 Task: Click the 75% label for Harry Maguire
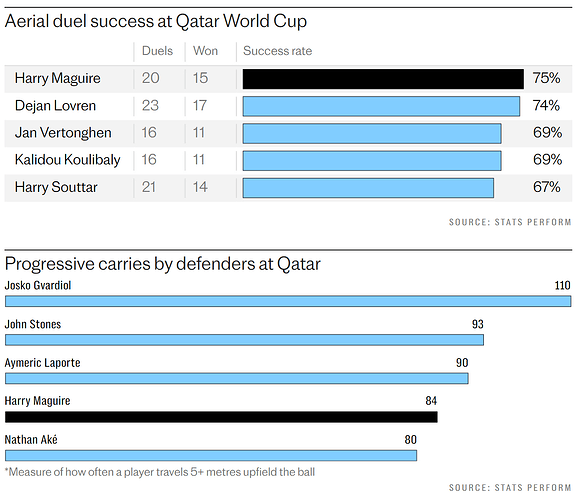point(546,78)
